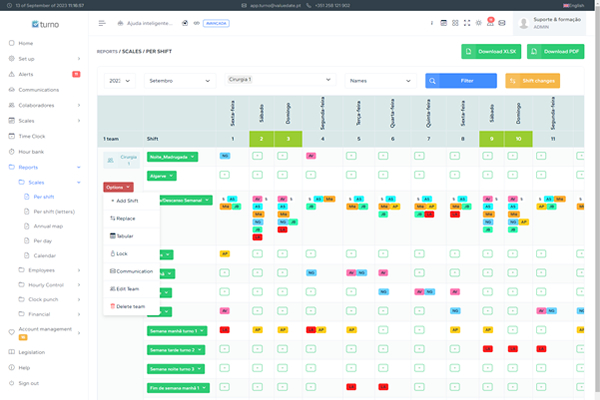The image size is (600, 400).
Task: Click the Time Clock sidebar item
Action: click(x=33, y=134)
